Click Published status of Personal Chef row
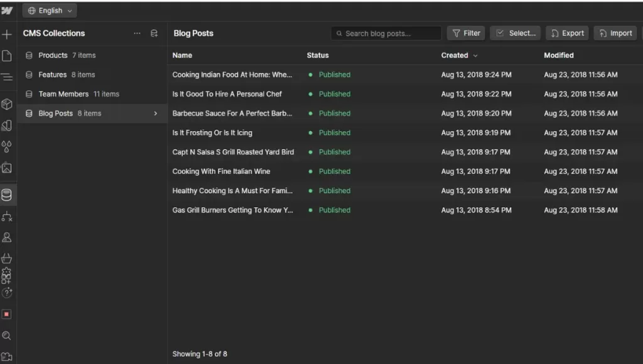The width and height of the screenshot is (643, 364). pyautogui.click(x=335, y=94)
